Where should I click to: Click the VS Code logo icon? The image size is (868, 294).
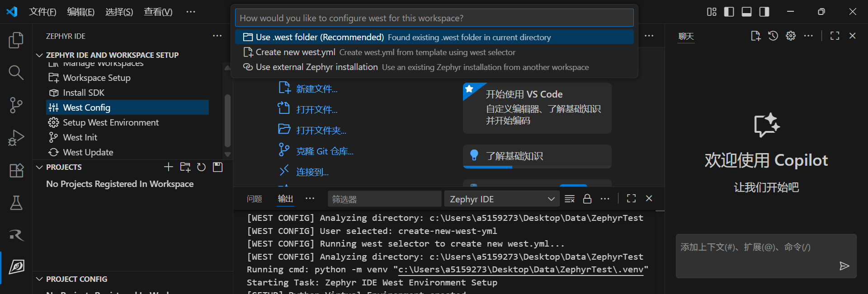pyautogui.click(x=12, y=12)
